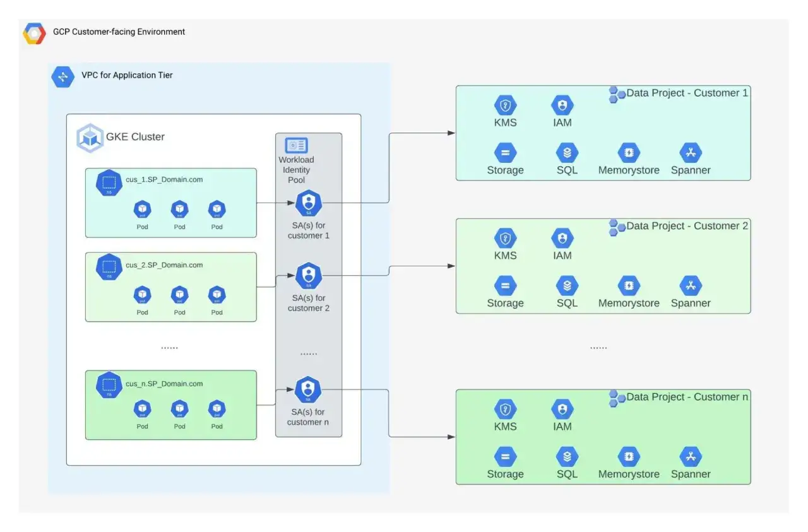
Task: Click the cus_1.SP_Domain.com text
Action: click(164, 180)
